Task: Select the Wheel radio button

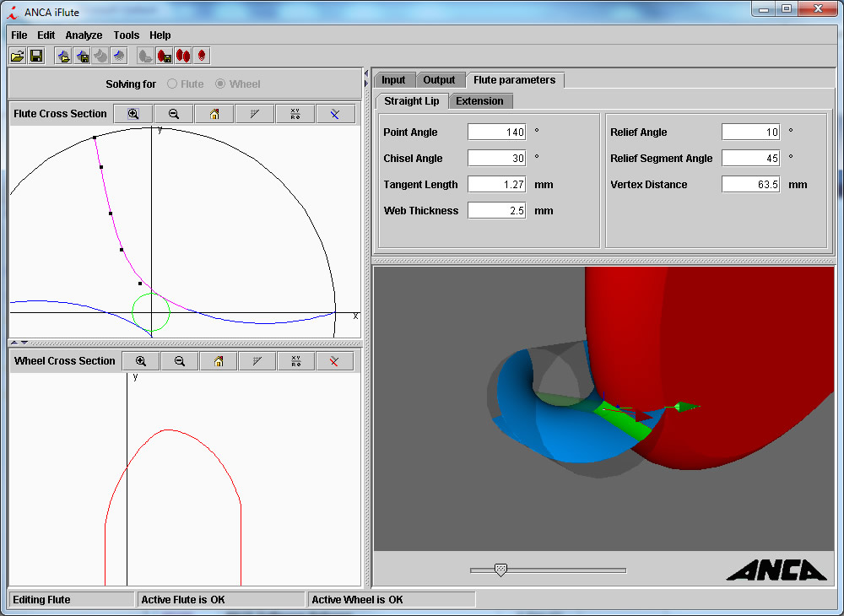Action: tap(221, 84)
